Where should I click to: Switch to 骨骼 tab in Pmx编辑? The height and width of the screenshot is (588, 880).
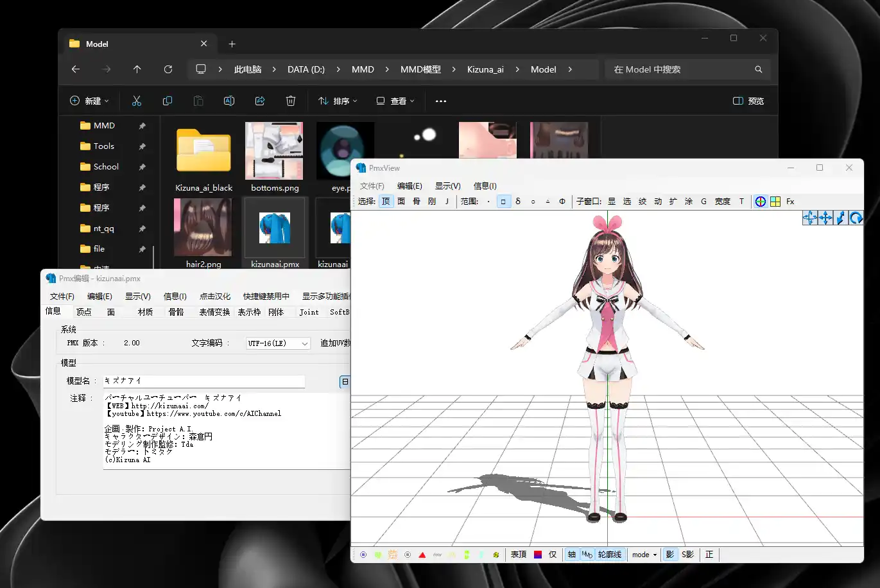click(x=176, y=312)
